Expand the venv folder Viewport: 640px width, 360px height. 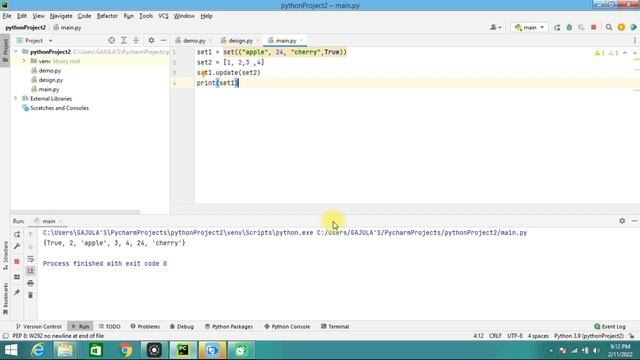tap(24, 61)
